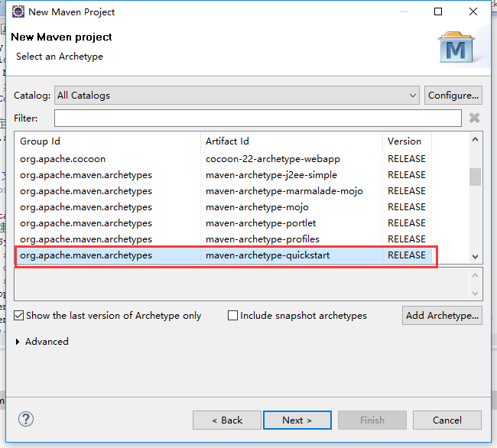Click RELEASE version of maven-archetype-portlet

pos(407,223)
